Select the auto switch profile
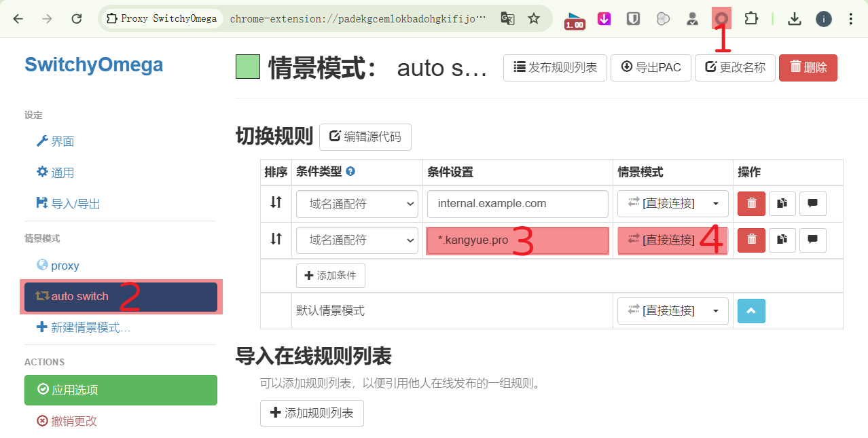This screenshot has height=438, width=868. tap(121, 297)
